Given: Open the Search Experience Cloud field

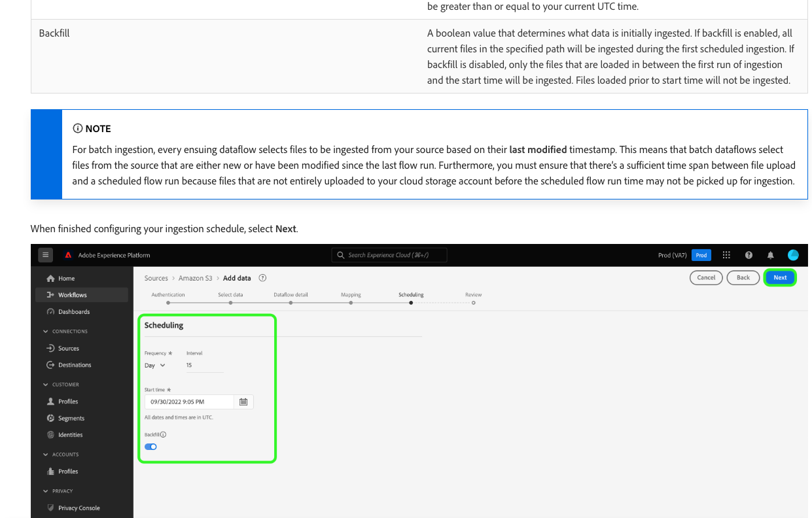Looking at the screenshot, I should coord(389,255).
